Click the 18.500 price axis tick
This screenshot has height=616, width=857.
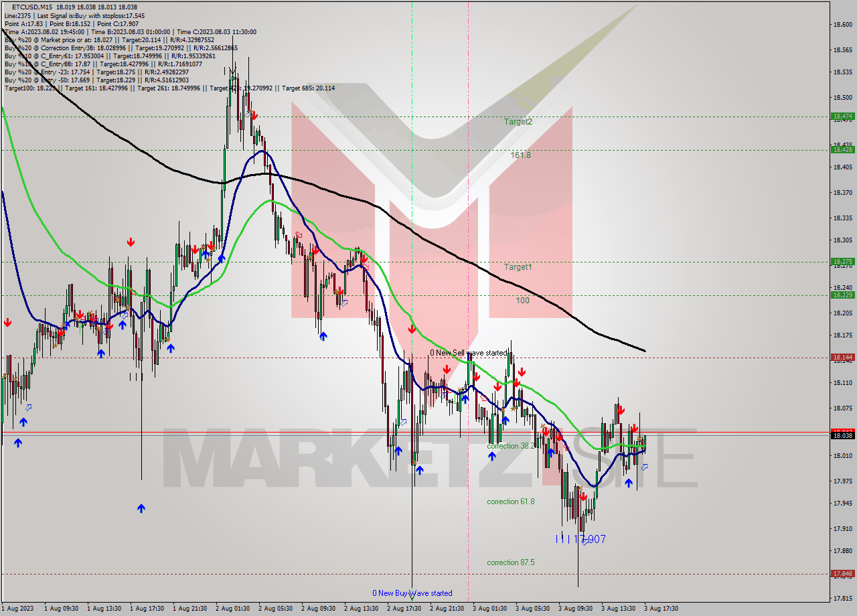[842, 98]
